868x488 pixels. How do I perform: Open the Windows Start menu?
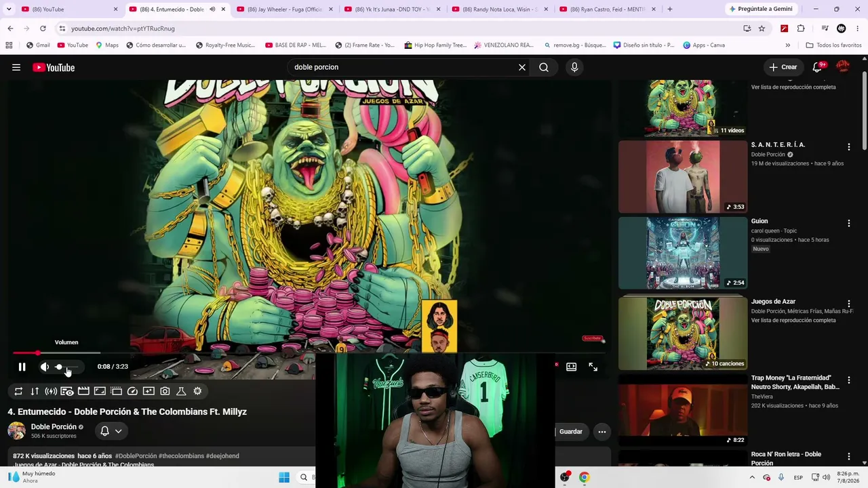pyautogui.click(x=284, y=477)
